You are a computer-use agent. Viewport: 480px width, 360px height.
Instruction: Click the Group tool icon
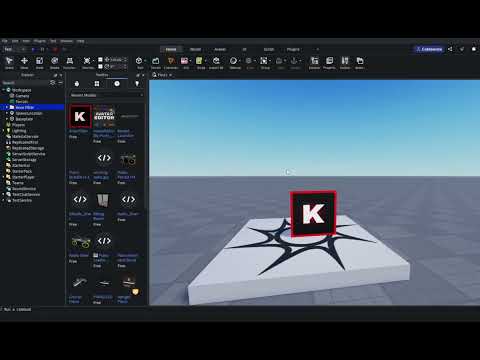click(264, 62)
